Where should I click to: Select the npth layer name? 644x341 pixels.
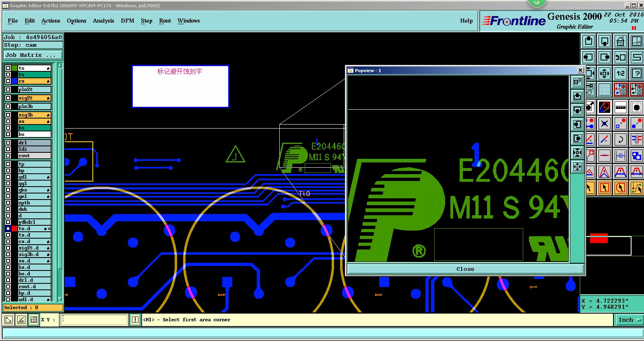tap(35, 203)
